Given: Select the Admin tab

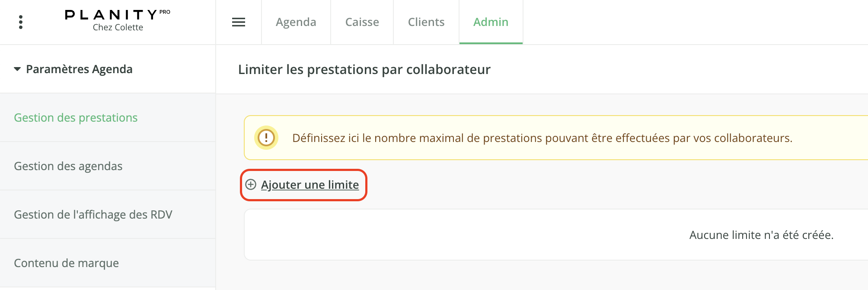Looking at the screenshot, I should pyautogui.click(x=491, y=22).
